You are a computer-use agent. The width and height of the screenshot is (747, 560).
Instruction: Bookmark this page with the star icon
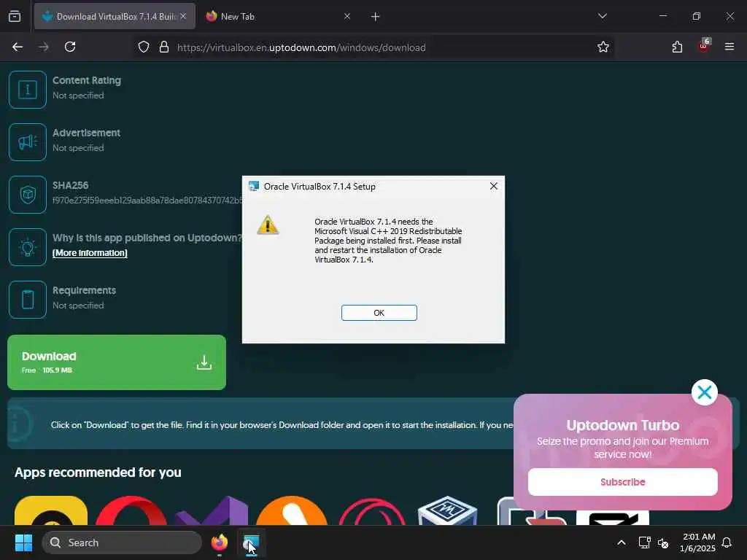pyautogui.click(x=603, y=47)
